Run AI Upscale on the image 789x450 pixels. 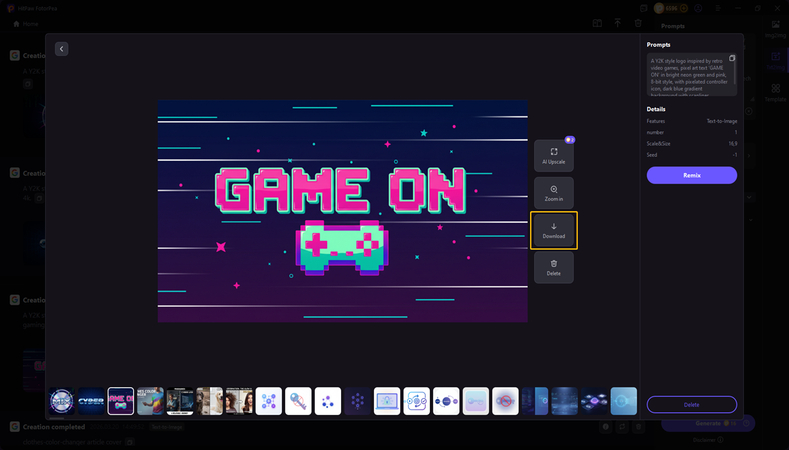(553, 155)
